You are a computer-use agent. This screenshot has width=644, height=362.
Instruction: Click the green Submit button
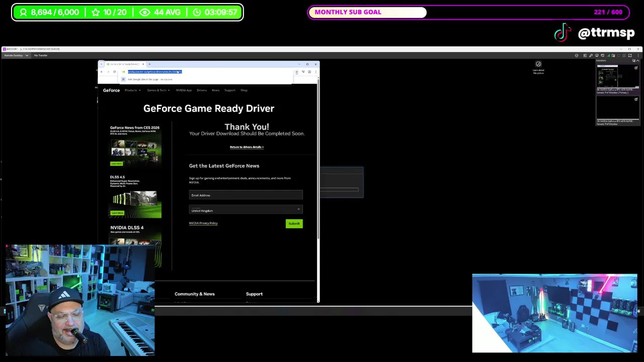point(294,224)
